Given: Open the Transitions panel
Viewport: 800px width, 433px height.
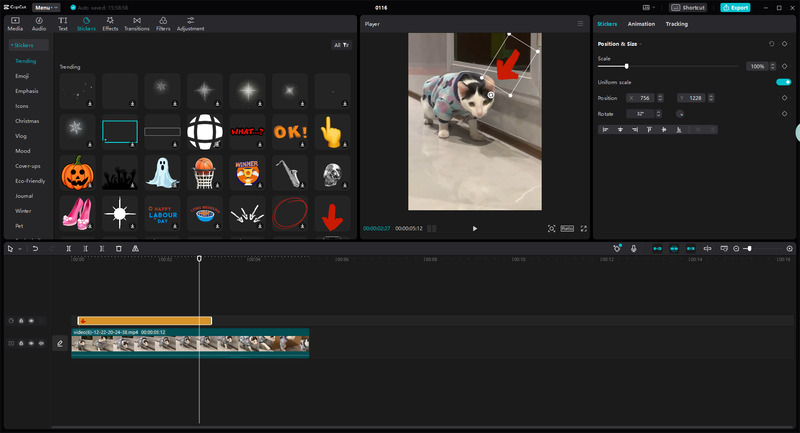Looking at the screenshot, I should 136,23.
